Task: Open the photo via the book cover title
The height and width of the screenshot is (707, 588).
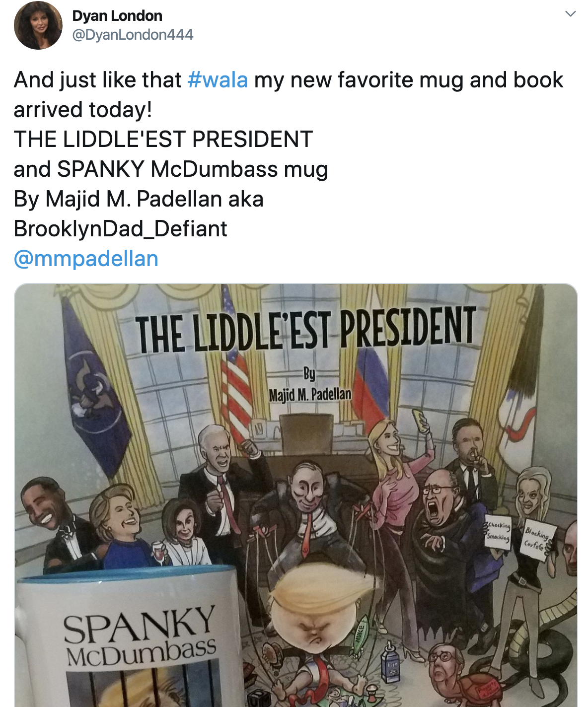Action: [305, 329]
